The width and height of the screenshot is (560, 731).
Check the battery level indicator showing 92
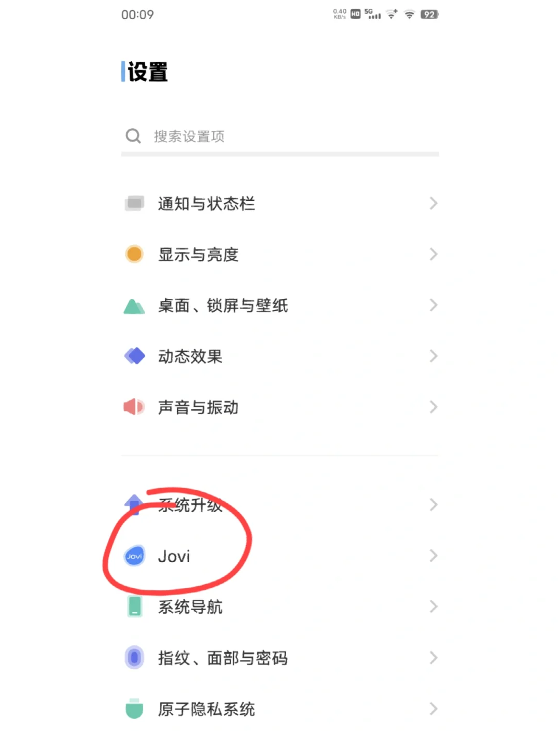[429, 15]
